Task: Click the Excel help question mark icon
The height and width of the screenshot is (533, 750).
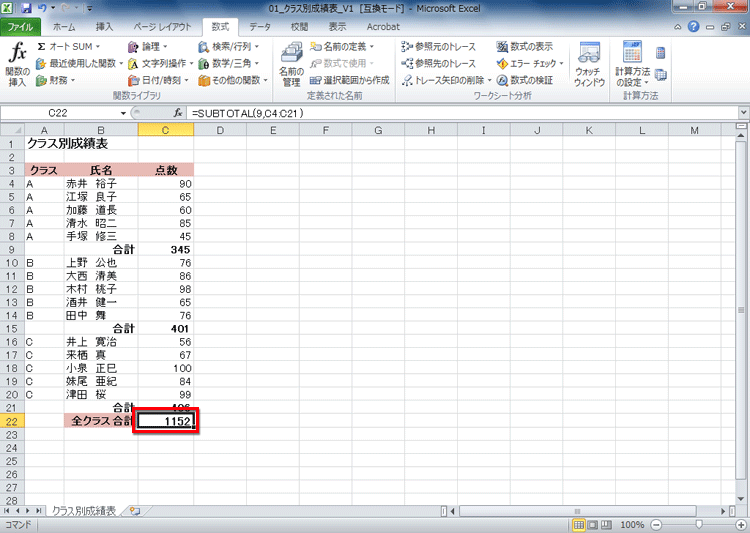Action: pyautogui.click(x=693, y=27)
